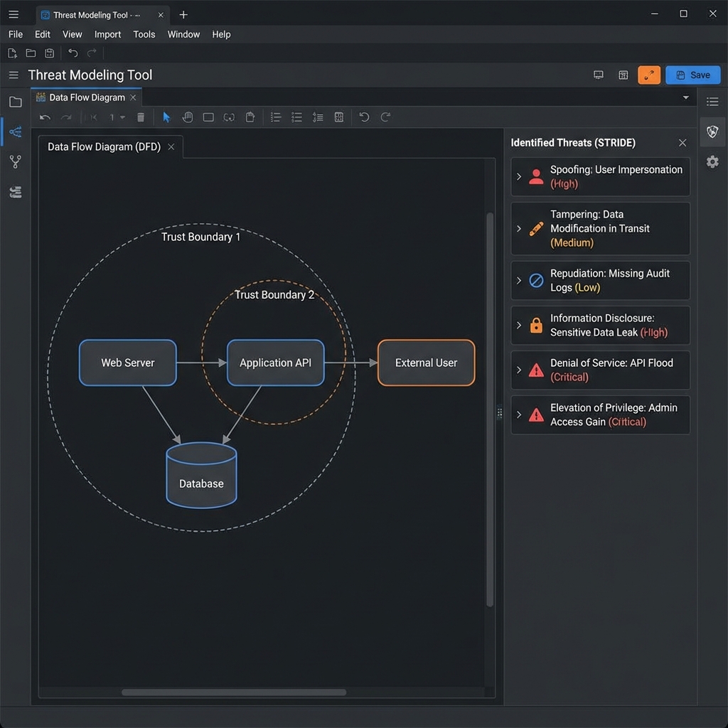The height and width of the screenshot is (728, 728).
Task: Expand Elevation of Privilege threat entry
Action: (x=519, y=414)
